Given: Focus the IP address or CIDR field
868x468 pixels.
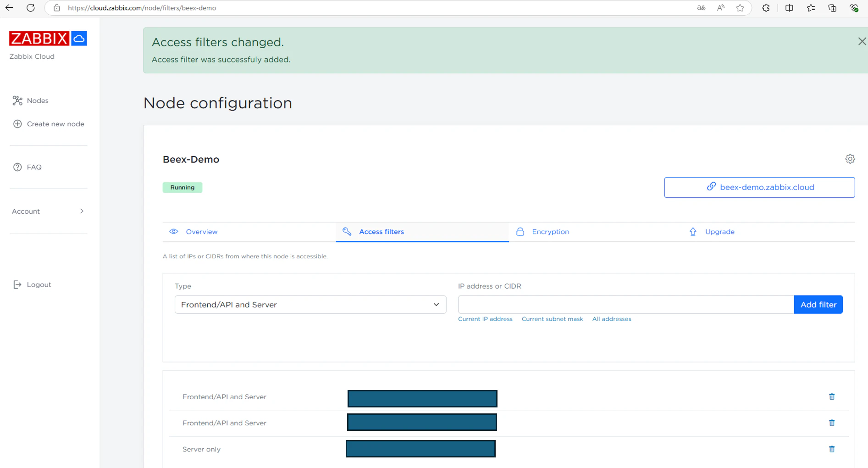Looking at the screenshot, I should tap(626, 305).
